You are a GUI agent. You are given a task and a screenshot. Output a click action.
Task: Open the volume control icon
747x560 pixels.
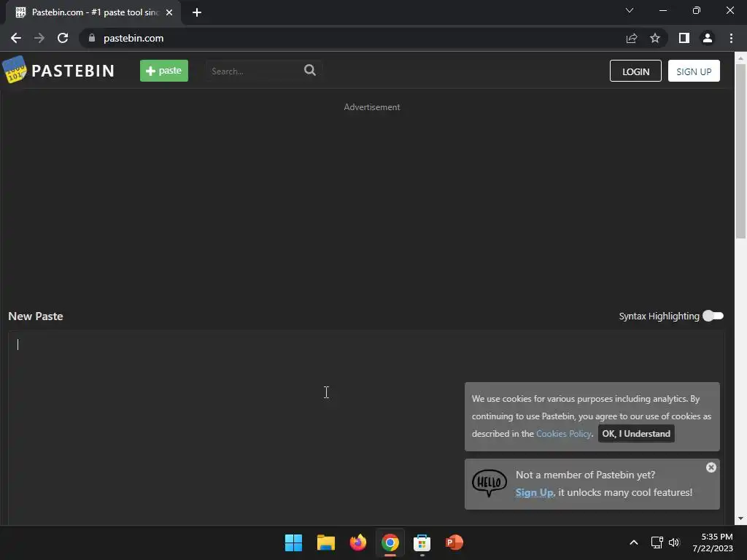tap(673, 542)
